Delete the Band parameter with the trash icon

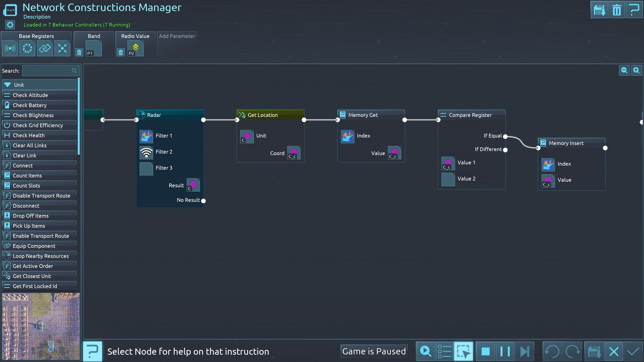tap(79, 53)
